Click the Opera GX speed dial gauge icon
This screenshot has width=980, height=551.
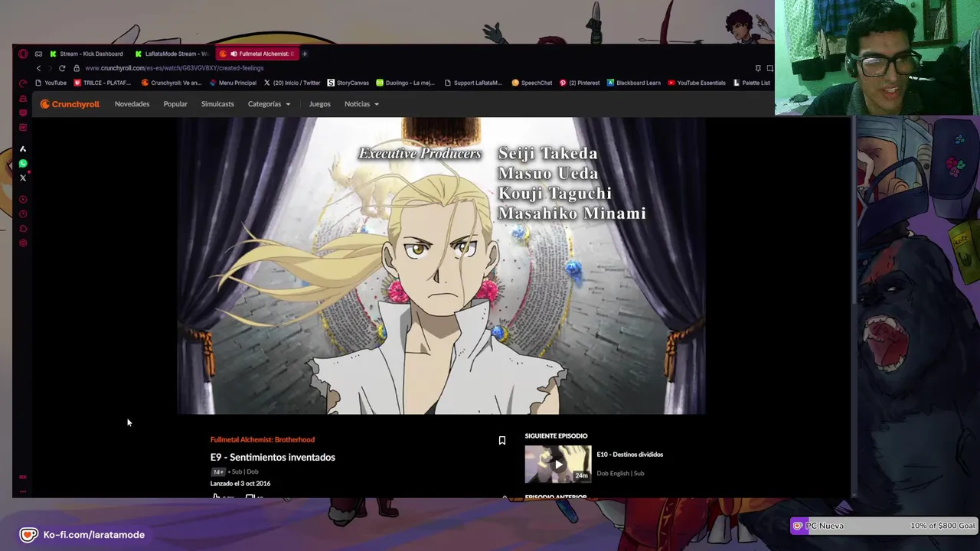click(23, 83)
